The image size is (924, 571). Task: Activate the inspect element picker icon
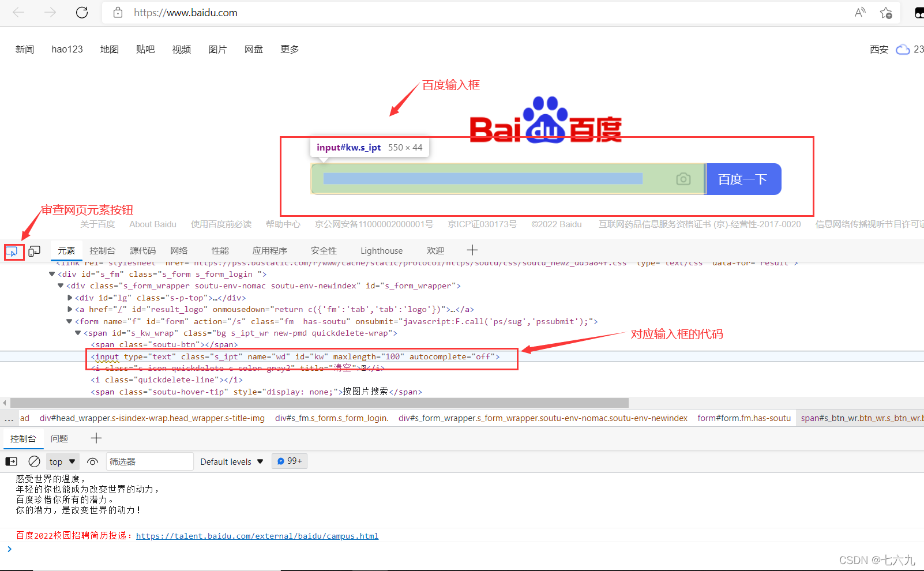click(12, 251)
